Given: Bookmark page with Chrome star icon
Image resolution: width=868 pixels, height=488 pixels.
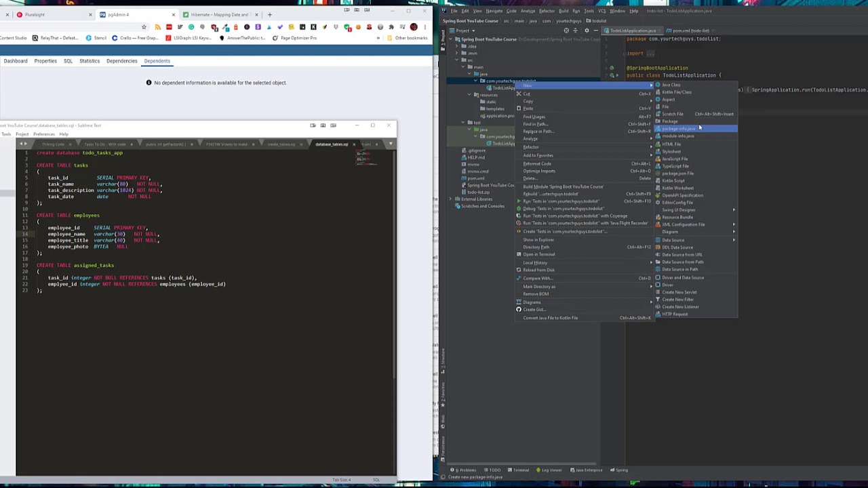Looking at the screenshot, I should pos(144,27).
